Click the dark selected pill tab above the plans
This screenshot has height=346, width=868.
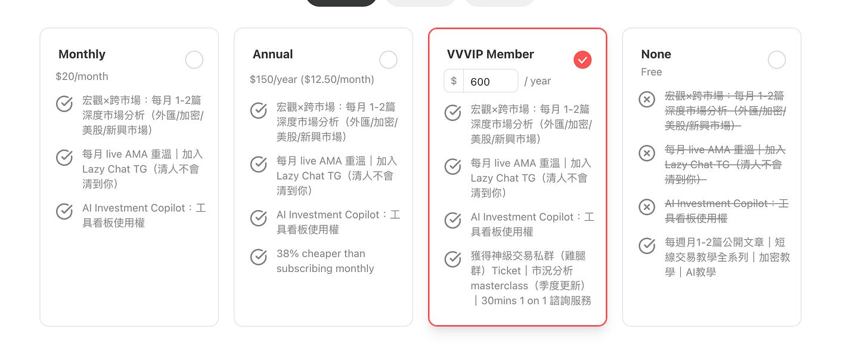pos(341,2)
